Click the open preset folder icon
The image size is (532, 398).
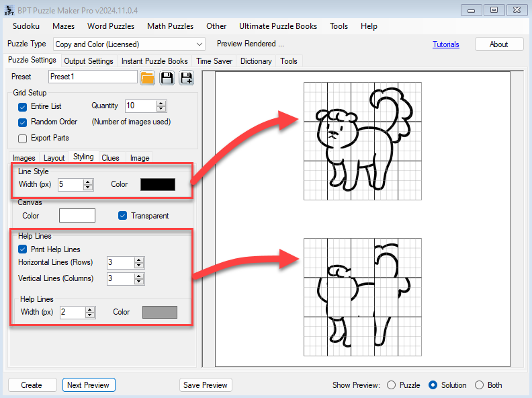click(x=147, y=78)
